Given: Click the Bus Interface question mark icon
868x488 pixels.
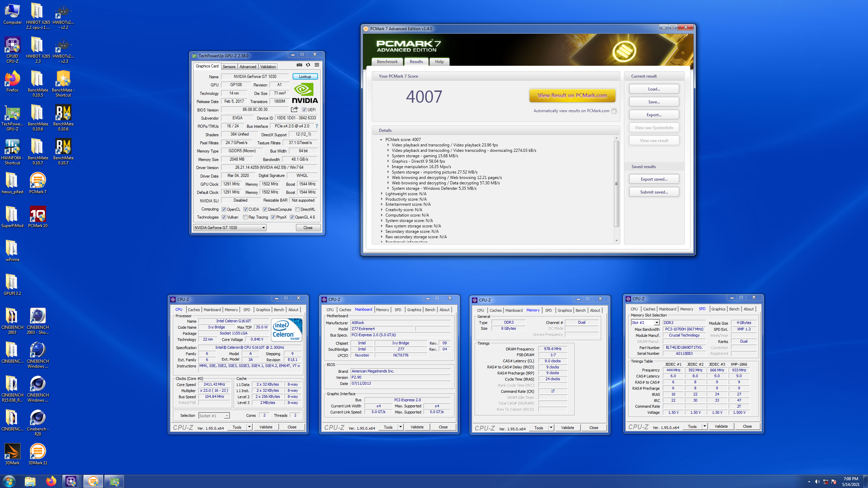Looking at the screenshot, I should (x=317, y=126).
